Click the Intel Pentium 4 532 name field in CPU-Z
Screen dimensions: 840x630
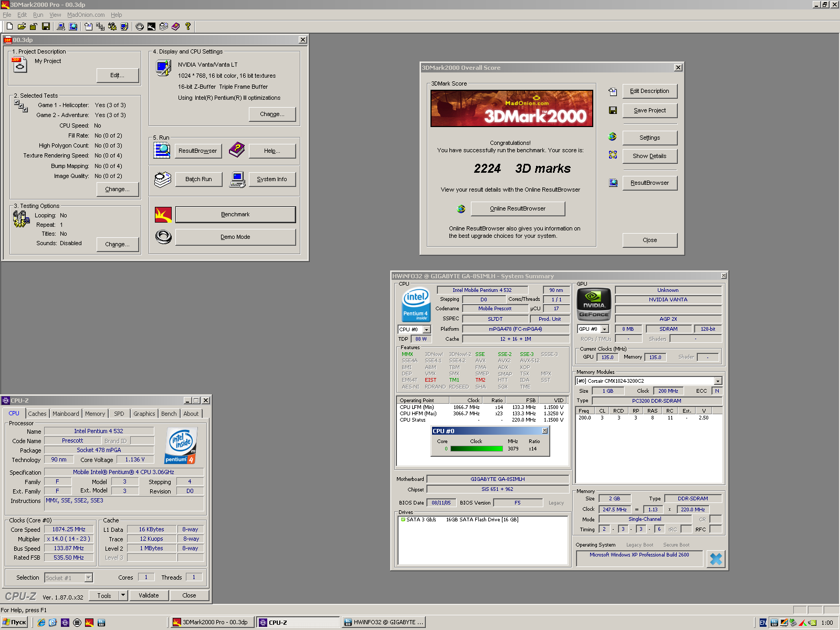pyautogui.click(x=99, y=431)
